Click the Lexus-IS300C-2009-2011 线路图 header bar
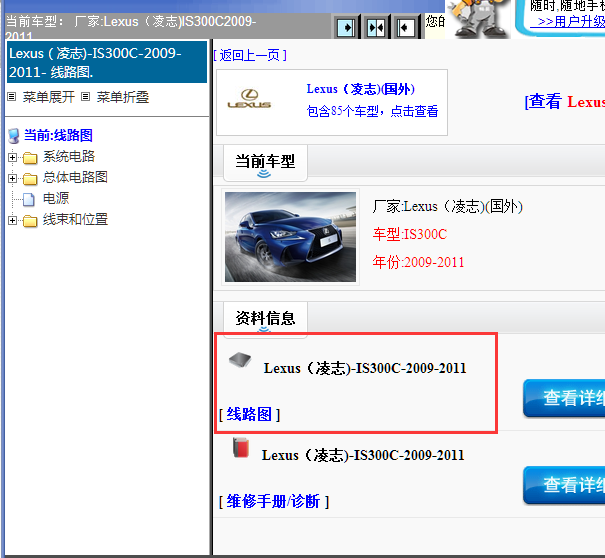 tap(107, 62)
